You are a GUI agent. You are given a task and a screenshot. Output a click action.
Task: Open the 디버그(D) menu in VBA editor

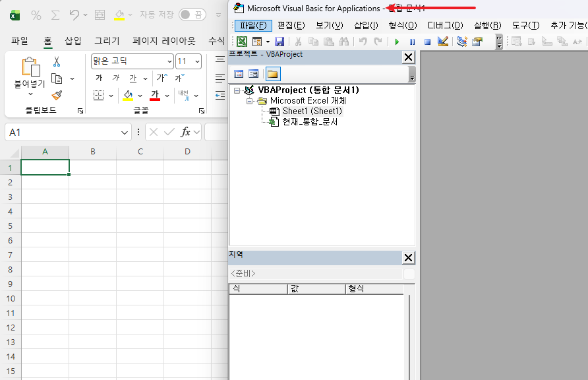coord(446,26)
